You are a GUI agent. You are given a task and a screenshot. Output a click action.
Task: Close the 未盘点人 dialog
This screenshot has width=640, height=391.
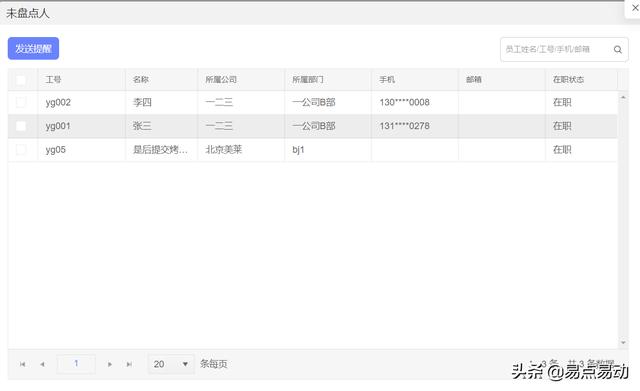coord(635,8)
